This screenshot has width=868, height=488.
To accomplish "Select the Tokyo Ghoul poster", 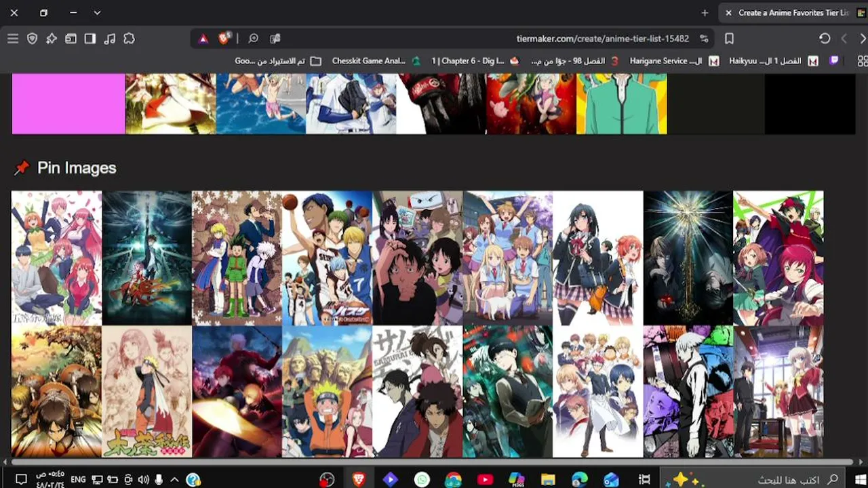I will (x=508, y=392).
